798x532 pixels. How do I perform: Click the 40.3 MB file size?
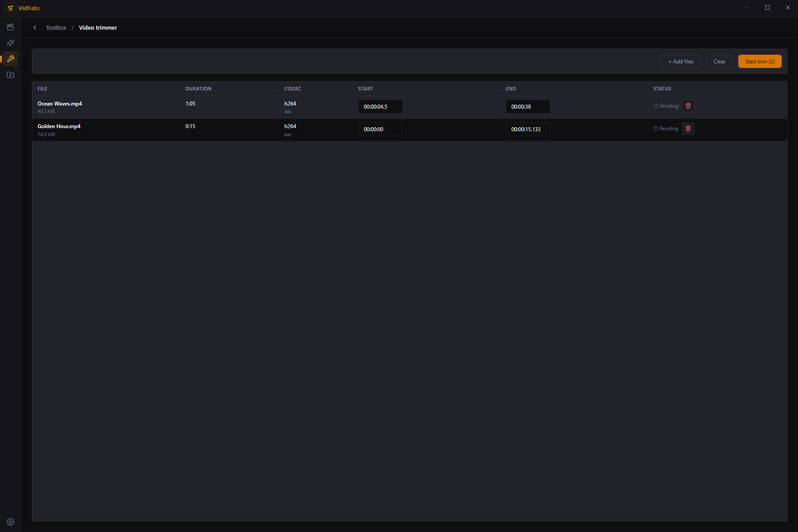point(46,112)
